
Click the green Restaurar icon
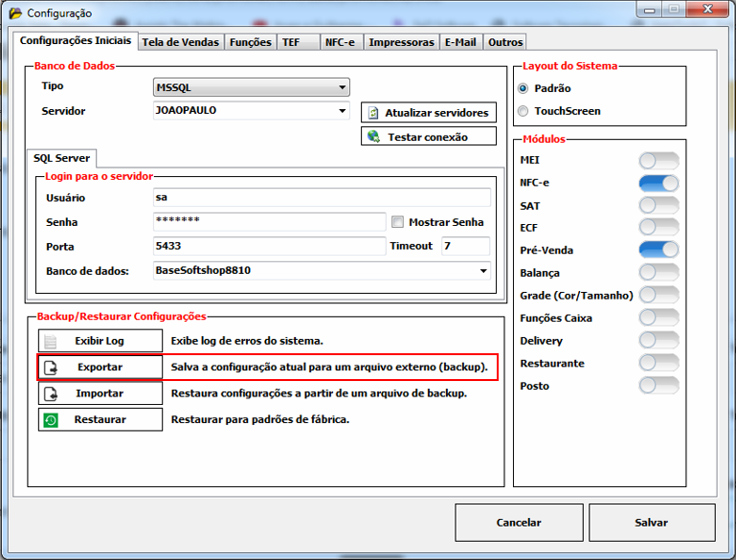click(x=52, y=419)
